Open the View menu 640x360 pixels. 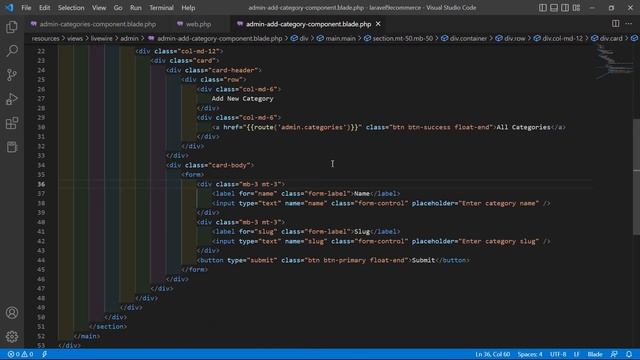pyautogui.click(x=99, y=8)
